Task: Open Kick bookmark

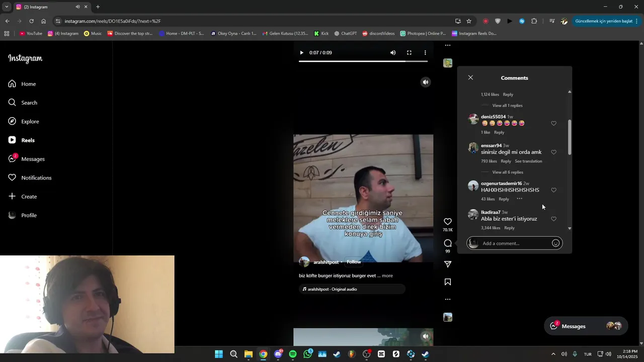Action: click(x=321, y=34)
